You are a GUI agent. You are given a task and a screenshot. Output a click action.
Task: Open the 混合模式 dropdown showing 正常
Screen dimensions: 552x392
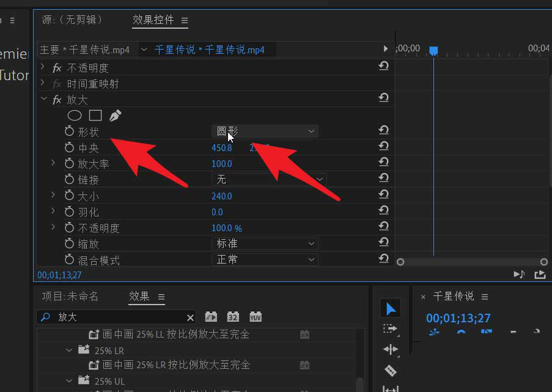point(265,259)
